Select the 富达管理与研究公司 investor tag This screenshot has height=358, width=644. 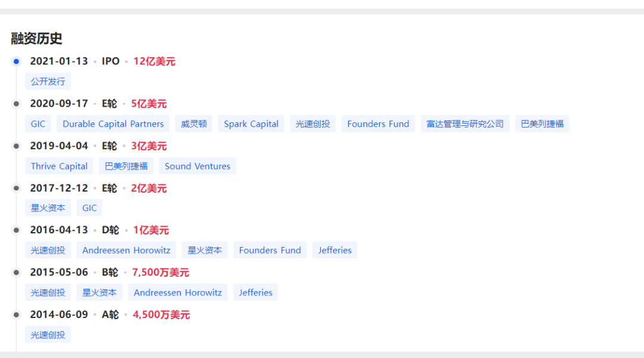(x=465, y=124)
